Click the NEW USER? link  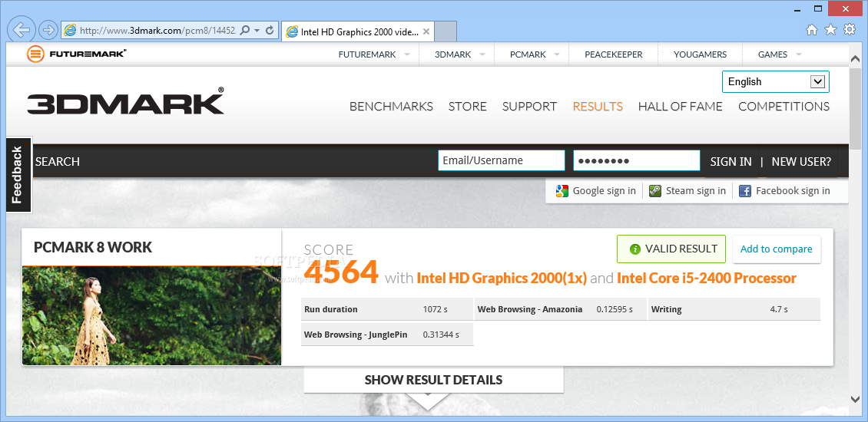[x=801, y=161]
